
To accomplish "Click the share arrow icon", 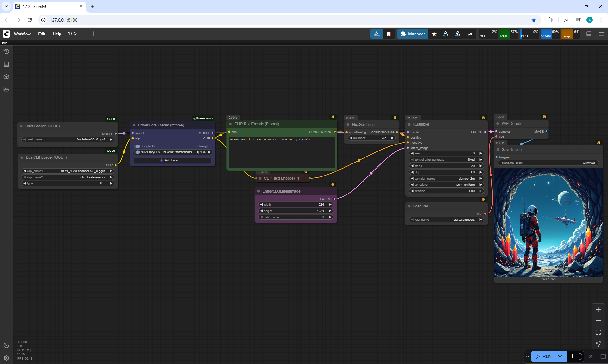I will tap(470, 34).
